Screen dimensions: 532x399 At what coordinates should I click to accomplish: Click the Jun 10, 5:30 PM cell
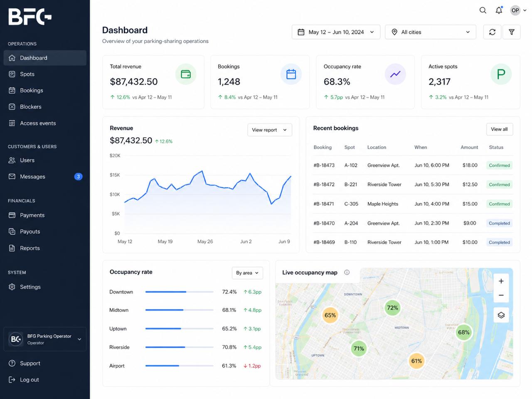pyautogui.click(x=431, y=185)
